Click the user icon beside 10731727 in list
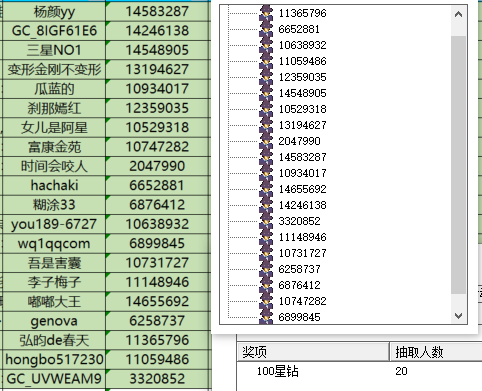Viewport: 482px width, 391px height. point(266,253)
